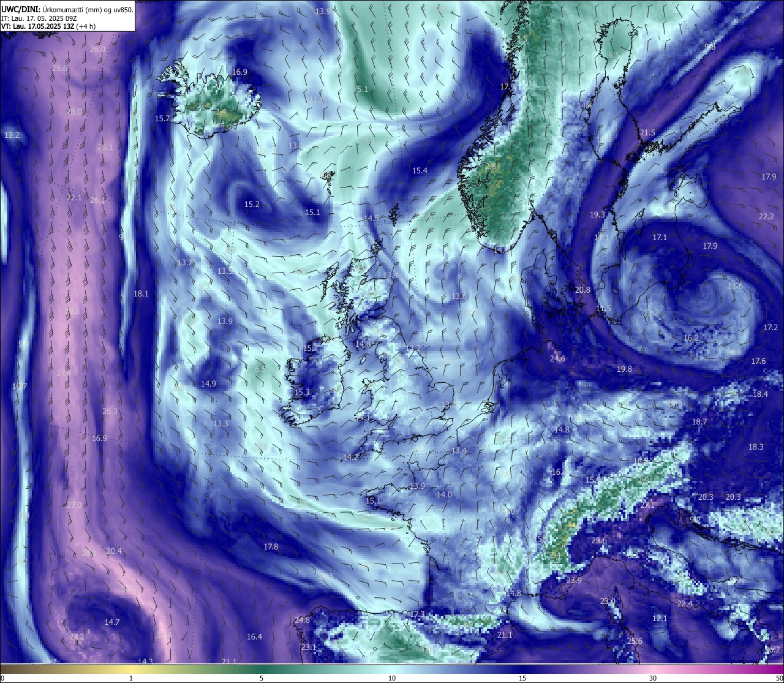Click the 2.4 value over Iceland

click(221, 112)
